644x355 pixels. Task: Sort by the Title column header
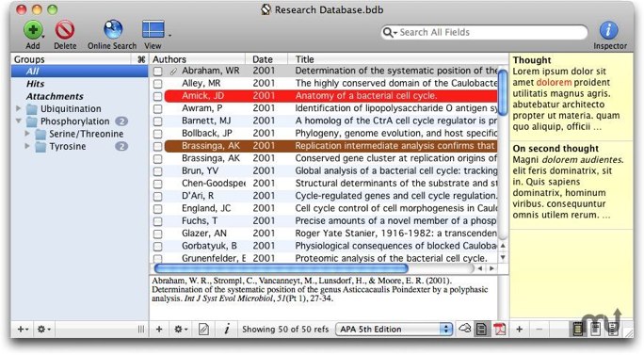click(398, 59)
